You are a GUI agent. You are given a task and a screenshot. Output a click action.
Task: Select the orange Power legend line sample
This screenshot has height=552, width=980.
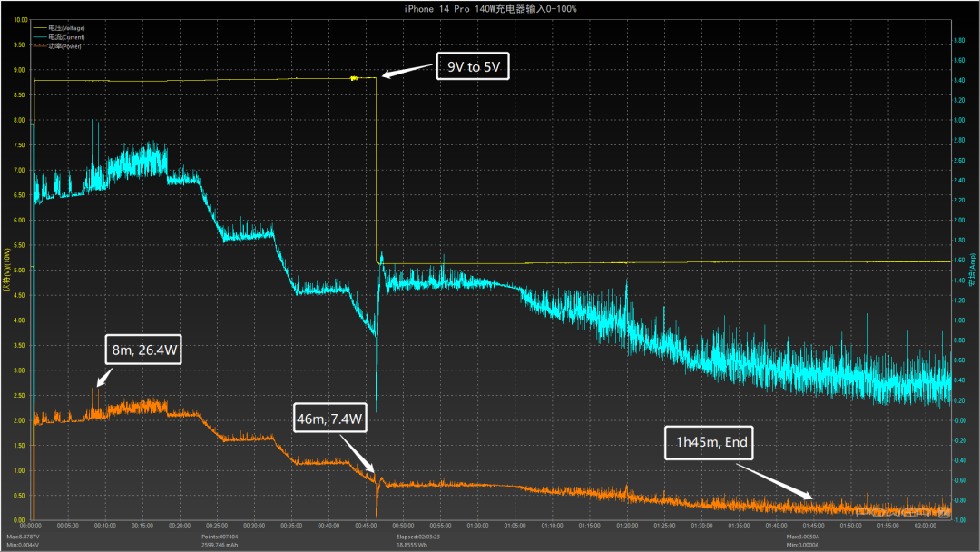pos(40,46)
